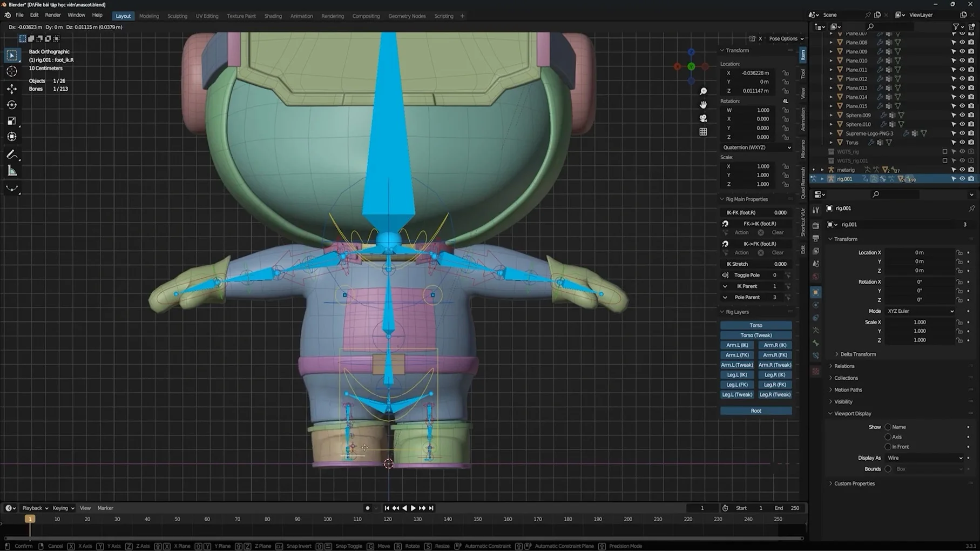Expand the Motion Paths panel
980x551 pixels.
[848, 390]
